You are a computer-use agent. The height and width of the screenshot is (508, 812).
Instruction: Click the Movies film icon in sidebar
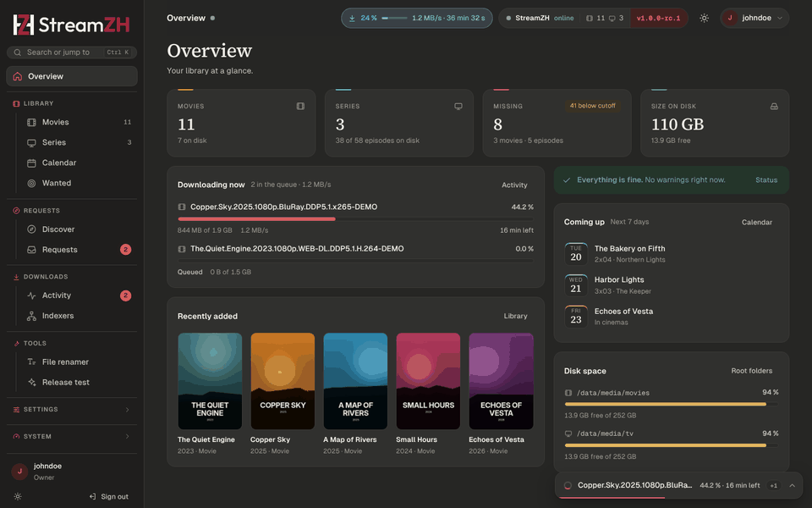point(31,122)
